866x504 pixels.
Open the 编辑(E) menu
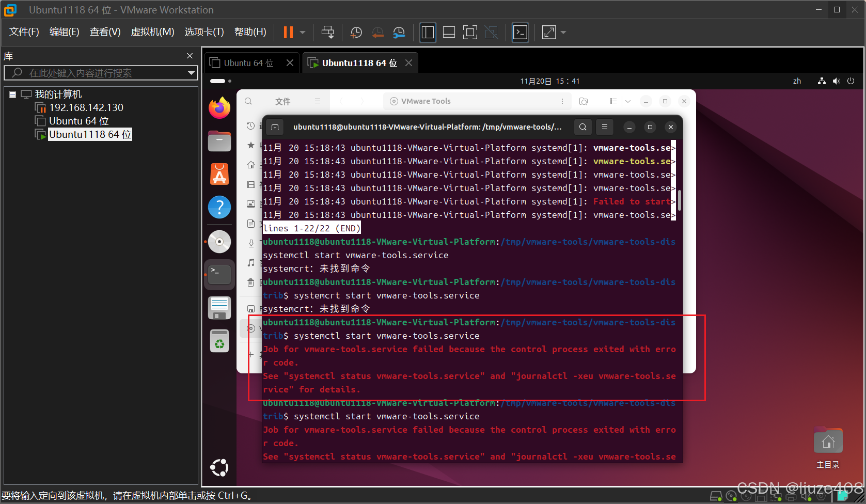click(65, 32)
